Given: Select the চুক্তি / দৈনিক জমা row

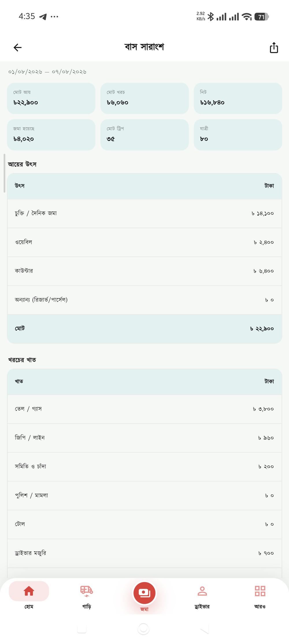Looking at the screenshot, I should pos(144,214).
